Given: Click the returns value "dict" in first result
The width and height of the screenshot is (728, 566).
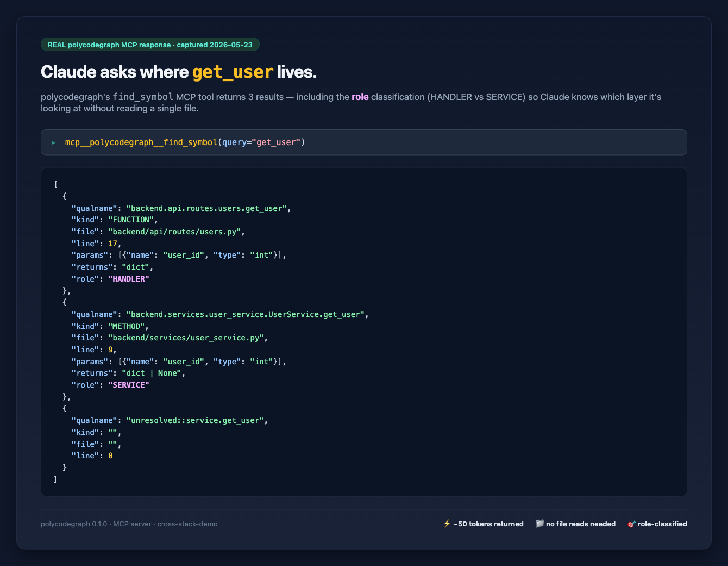Looking at the screenshot, I should [136, 267].
